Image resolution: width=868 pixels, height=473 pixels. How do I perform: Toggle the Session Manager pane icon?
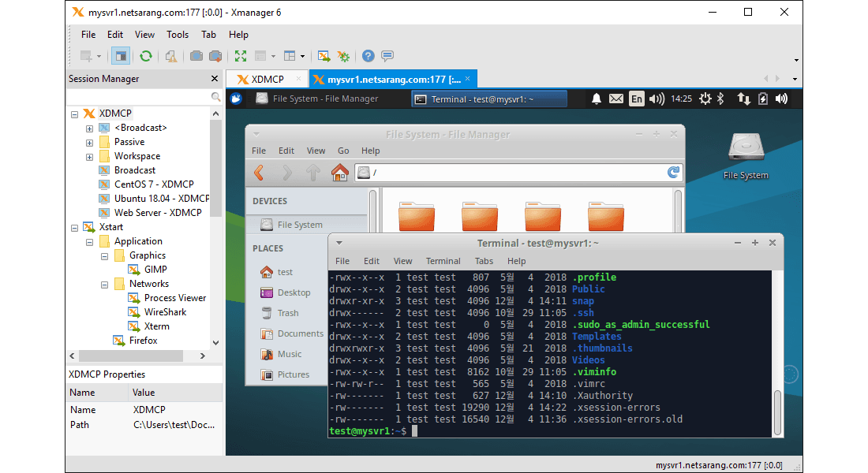[120, 56]
